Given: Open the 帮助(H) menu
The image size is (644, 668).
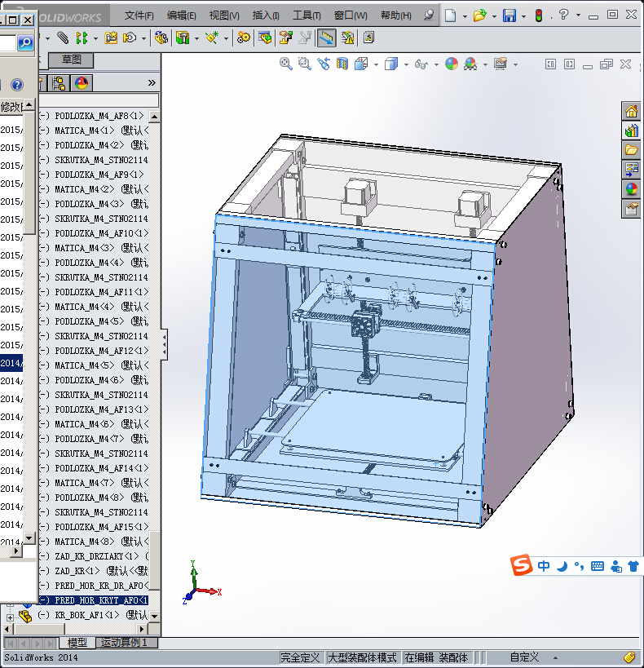Looking at the screenshot, I should point(395,15).
